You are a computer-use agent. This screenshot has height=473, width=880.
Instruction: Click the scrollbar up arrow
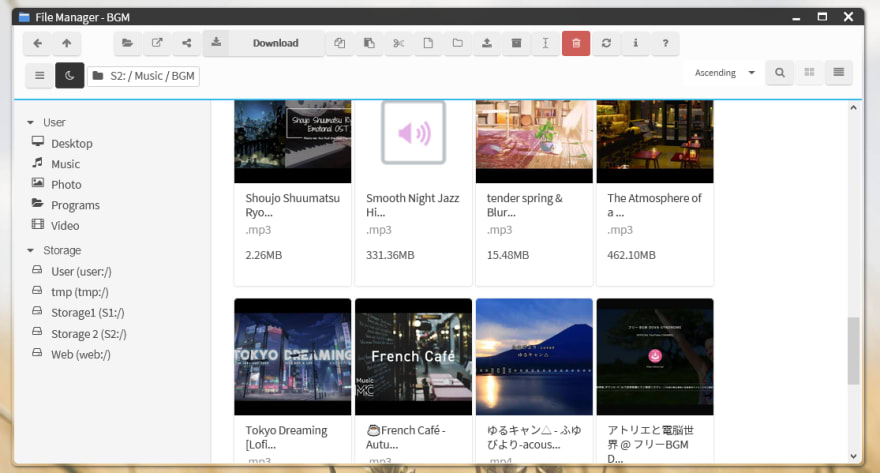coord(854,108)
